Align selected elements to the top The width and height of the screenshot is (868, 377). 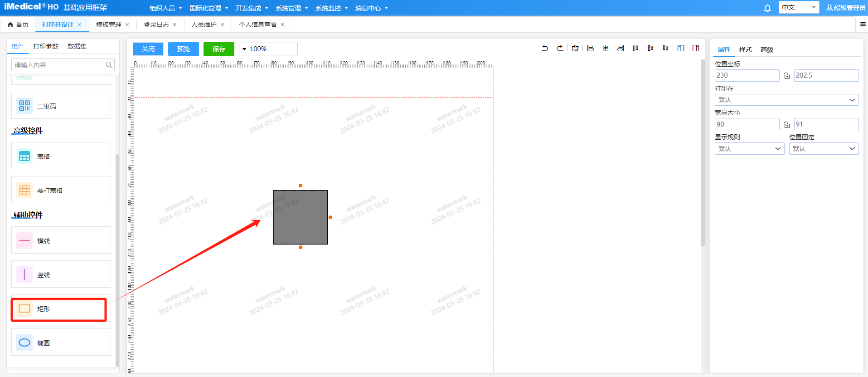pyautogui.click(x=635, y=48)
